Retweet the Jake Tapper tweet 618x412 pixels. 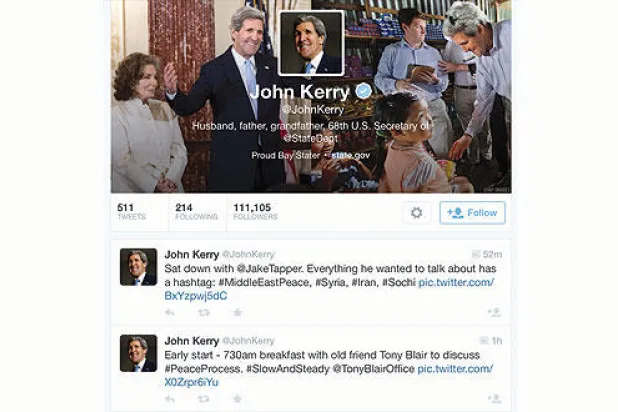tap(204, 313)
